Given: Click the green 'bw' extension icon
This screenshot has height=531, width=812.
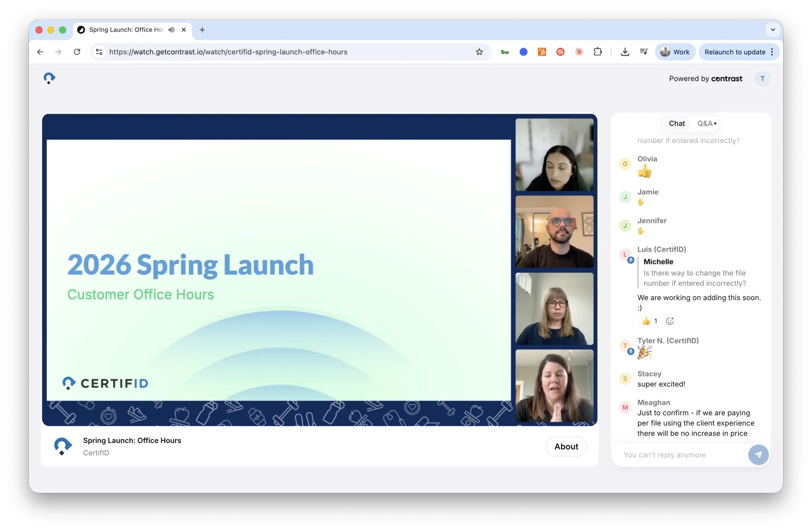Looking at the screenshot, I should coord(505,52).
